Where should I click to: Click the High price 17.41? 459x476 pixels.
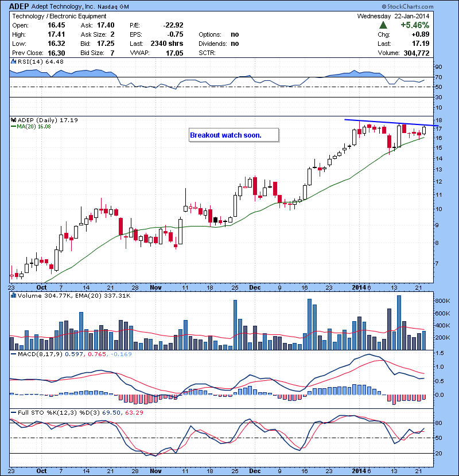click(x=56, y=34)
